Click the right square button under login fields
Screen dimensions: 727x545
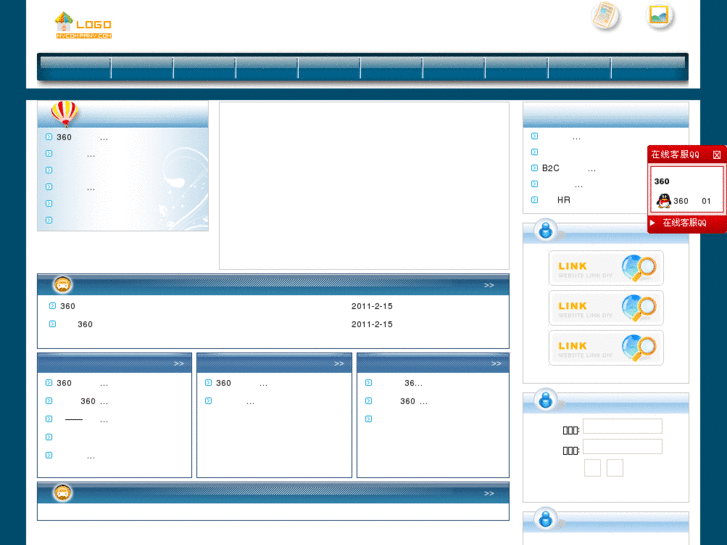click(x=615, y=468)
